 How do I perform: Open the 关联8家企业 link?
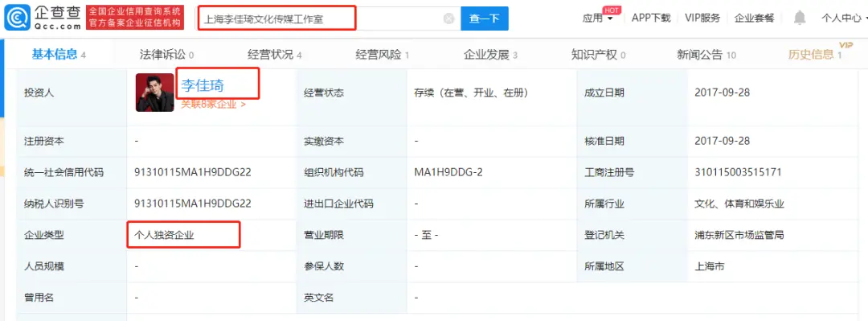[213, 104]
